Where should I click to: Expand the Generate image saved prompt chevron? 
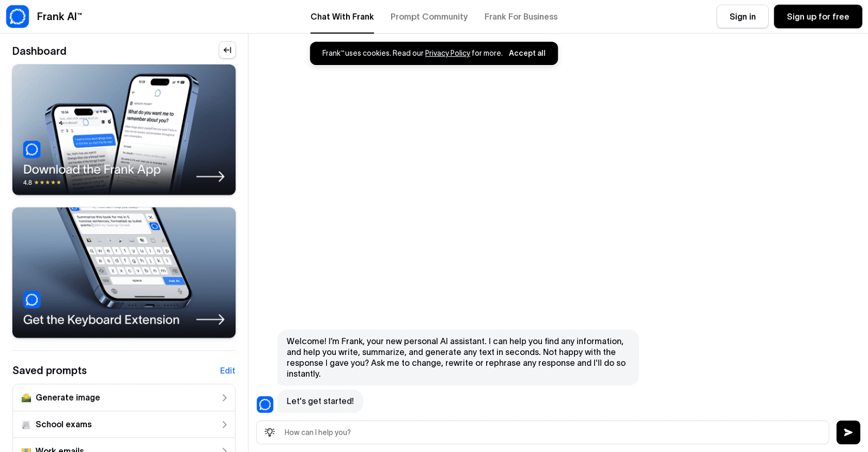pyautogui.click(x=224, y=398)
